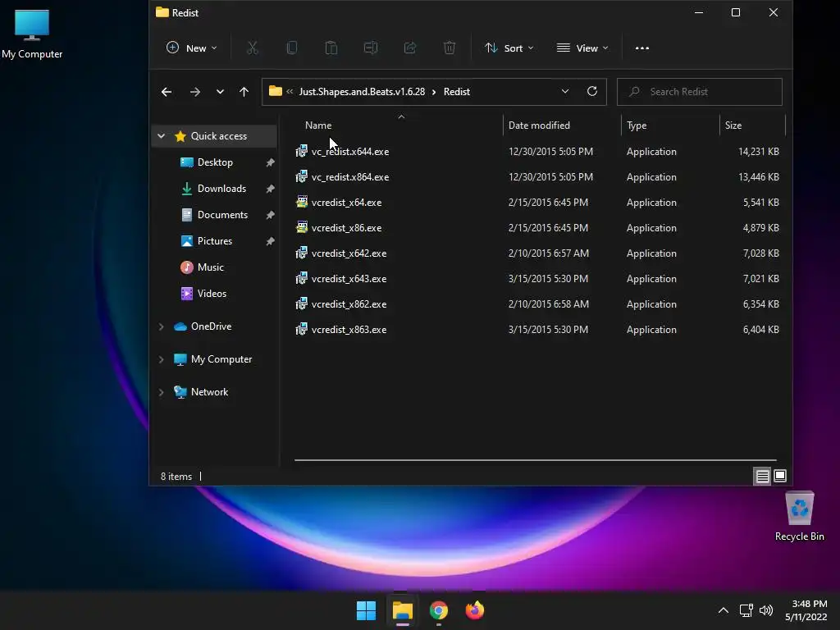The width and height of the screenshot is (840, 630).
Task: Launch Firefox from taskbar
Action: 475,610
